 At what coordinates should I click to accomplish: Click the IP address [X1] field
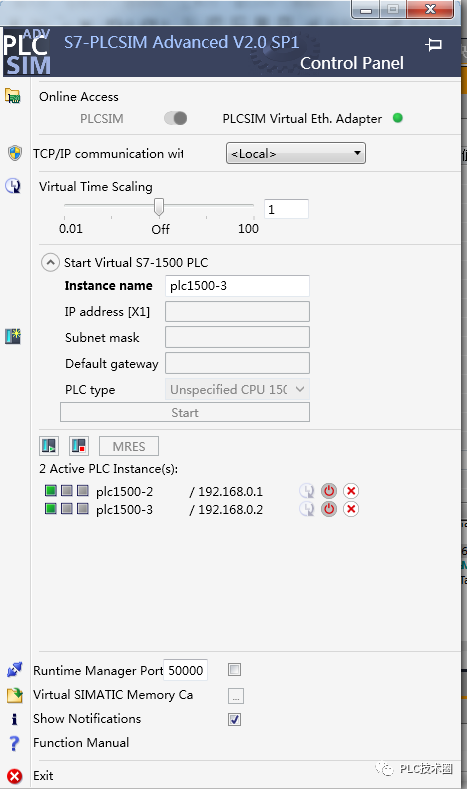tap(237, 311)
